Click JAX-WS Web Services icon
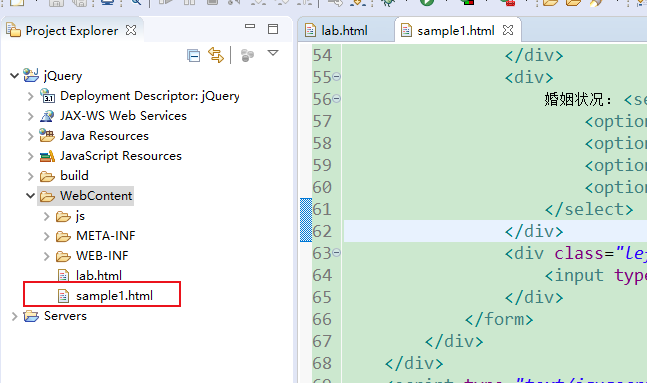The image size is (647, 383). pyautogui.click(x=47, y=116)
